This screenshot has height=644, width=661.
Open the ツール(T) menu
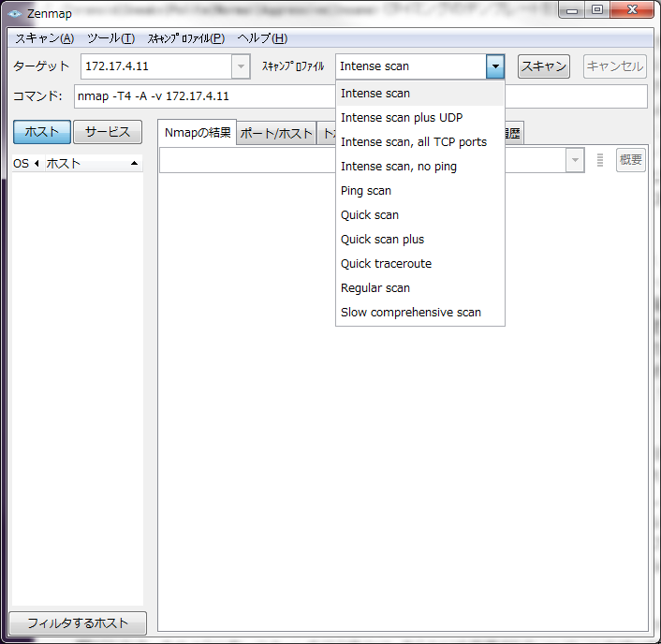(x=110, y=38)
